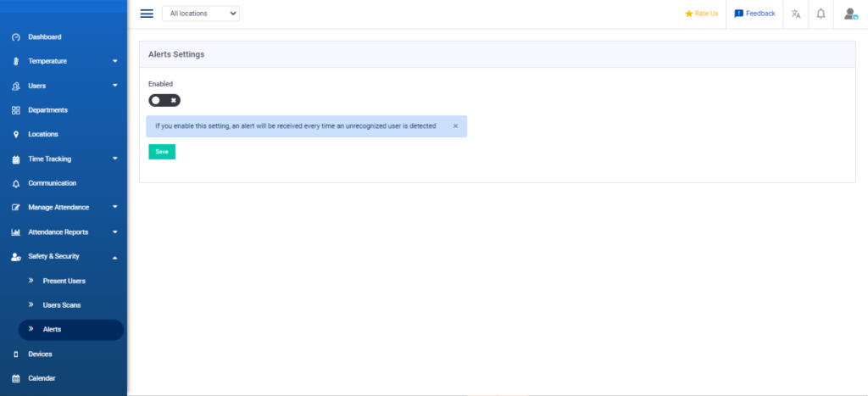Click the Attendance Reports chart icon
This screenshot has width=868, height=396.
pyautogui.click(x=16, y=232)
